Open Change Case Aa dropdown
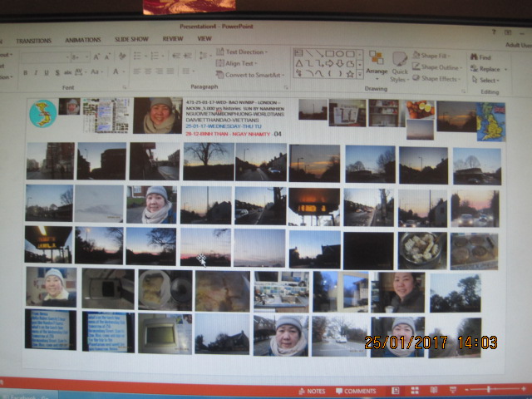The image size is (532, 399). click(96, 71)
